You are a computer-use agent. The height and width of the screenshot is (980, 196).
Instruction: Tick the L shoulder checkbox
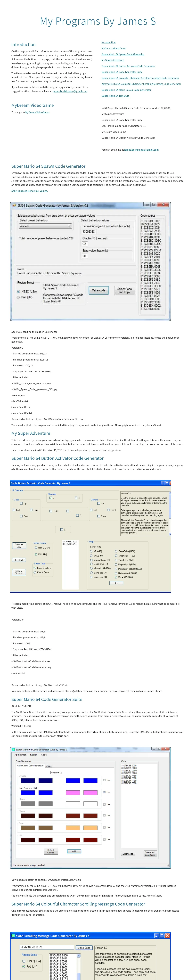coord(50,498)
